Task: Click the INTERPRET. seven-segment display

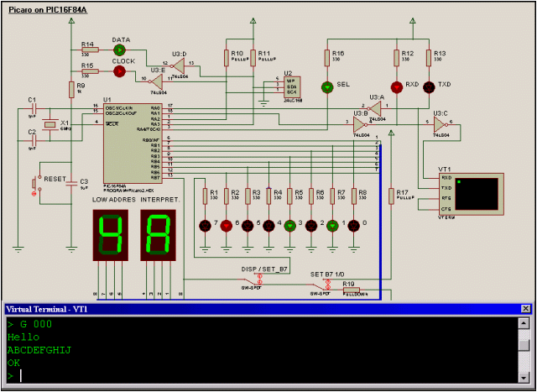Action: click(x=158, y=235)
